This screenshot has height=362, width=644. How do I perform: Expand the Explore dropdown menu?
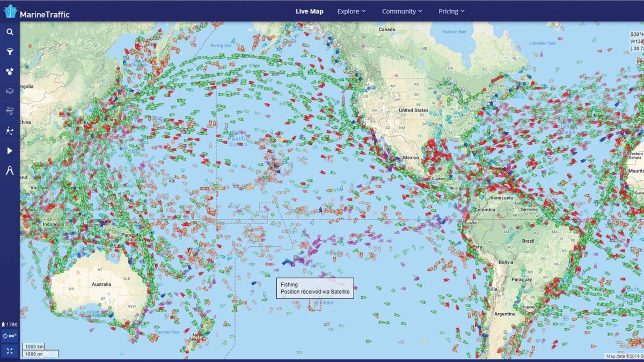coord(351,11)
